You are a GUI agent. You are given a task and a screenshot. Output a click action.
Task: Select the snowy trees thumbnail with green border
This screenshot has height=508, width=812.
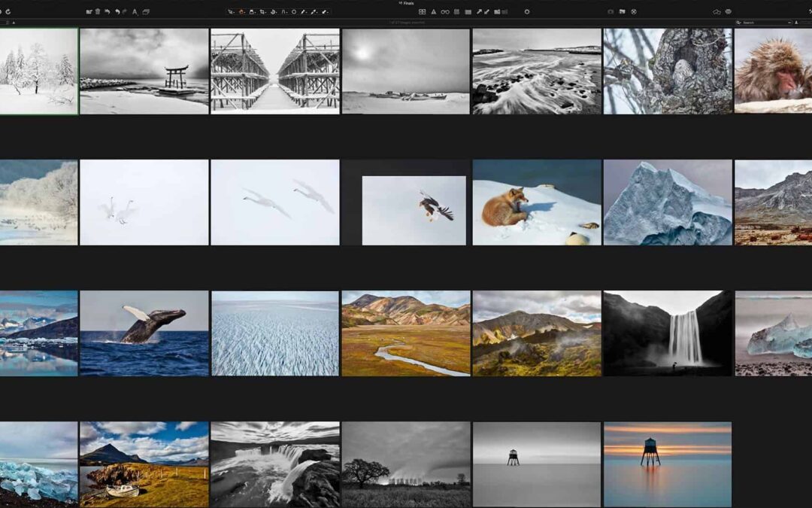pos(39,71)
